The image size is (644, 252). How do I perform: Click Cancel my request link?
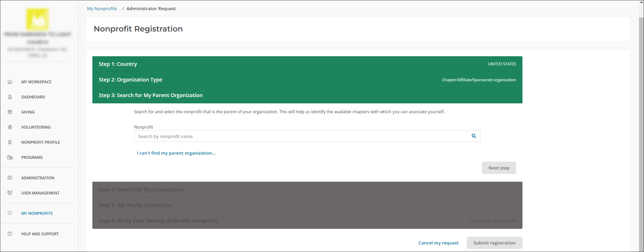tap(438, 243)
